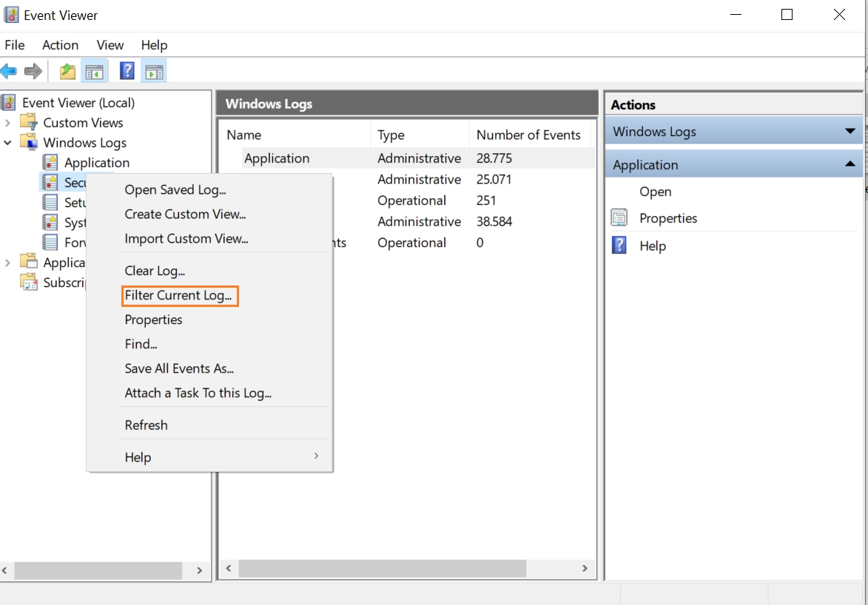The image size is (868, 605).
Task: Click Open in the Actions pane
Action: coord(655,192)
